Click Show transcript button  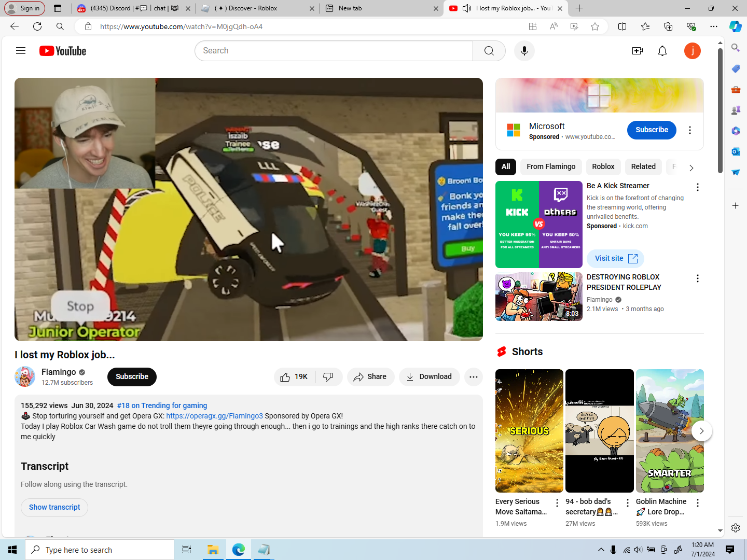click(x=54, y=507)
